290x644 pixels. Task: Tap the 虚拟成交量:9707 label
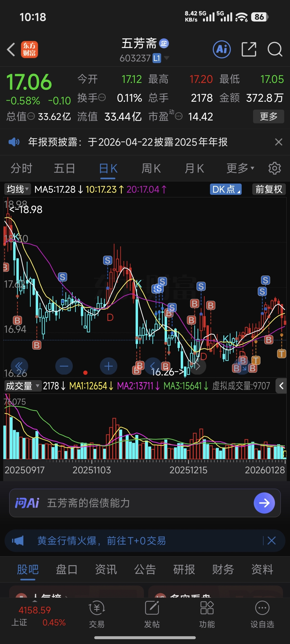tap(241, 386)
